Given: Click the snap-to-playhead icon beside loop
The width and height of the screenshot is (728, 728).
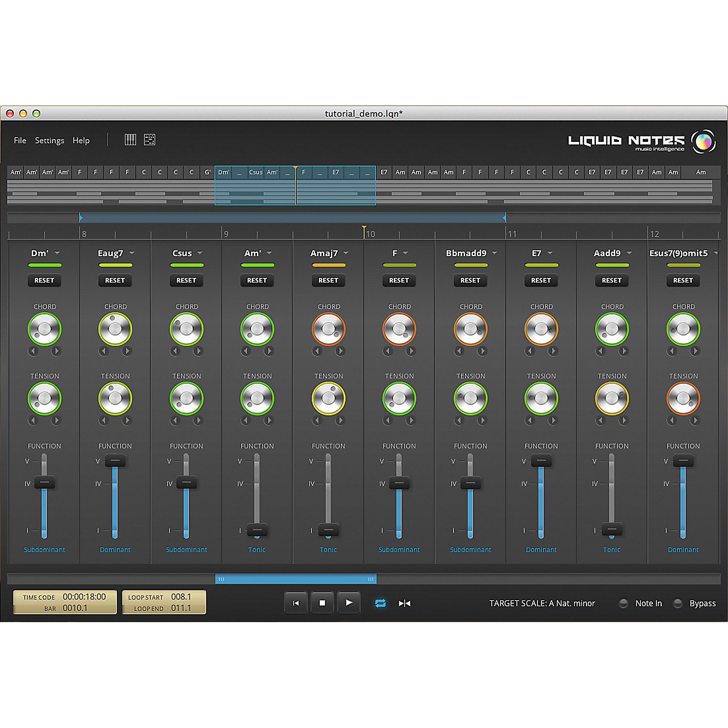Looking at the screenshot, I should click(x=404, y=603).
